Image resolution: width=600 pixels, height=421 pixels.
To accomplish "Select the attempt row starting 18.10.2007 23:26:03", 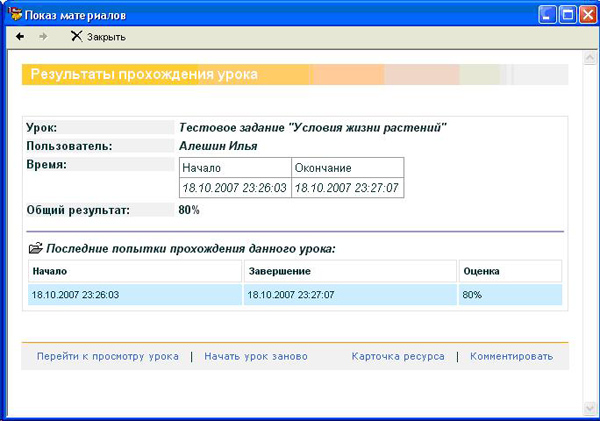I will pyautogui.click(x=295, y=295).
